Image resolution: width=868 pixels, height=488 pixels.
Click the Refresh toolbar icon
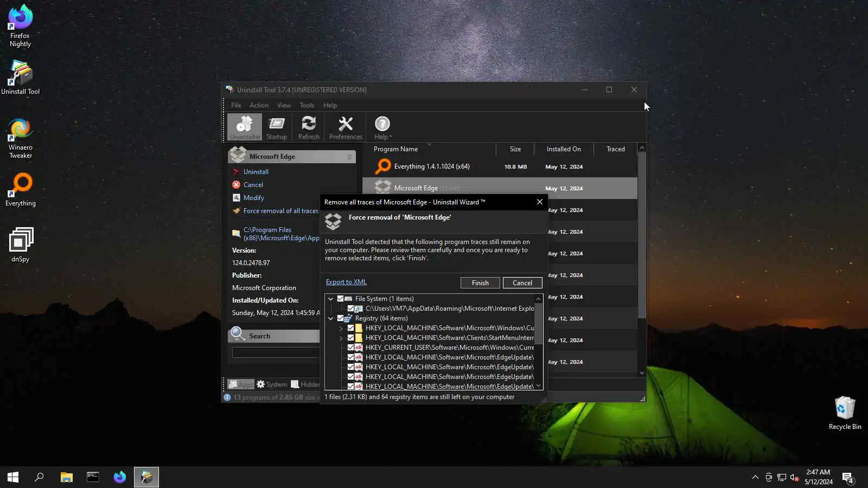tap(309, 127)
